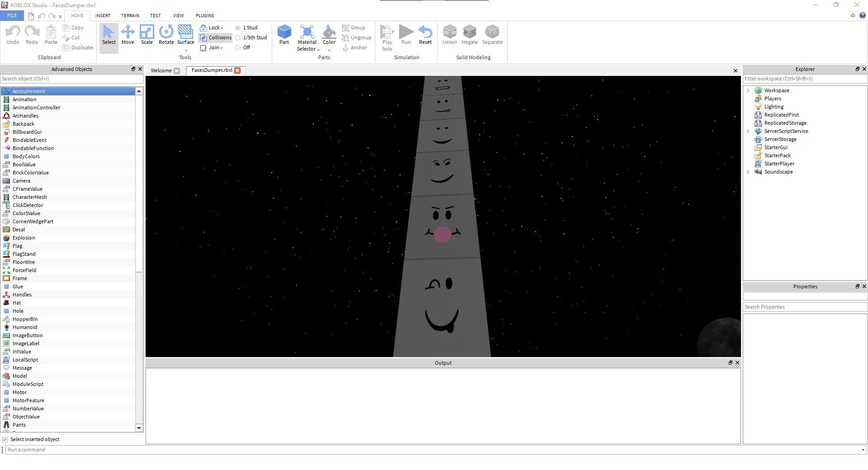This screenshot has width=868, height=470.
Task: Open the FILE menu button
Action: [12, 15]
